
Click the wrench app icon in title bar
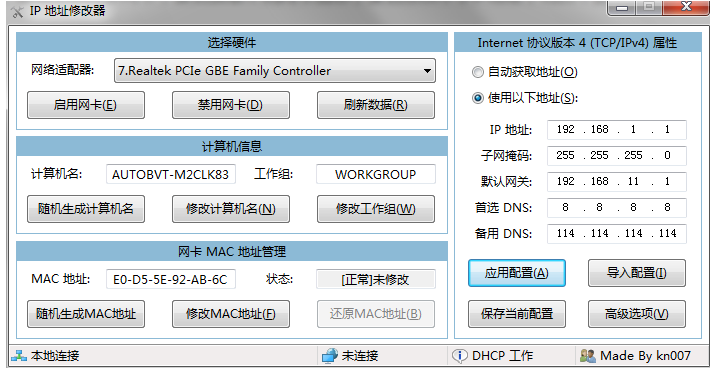pyautogui.click(x=17, y=11)
